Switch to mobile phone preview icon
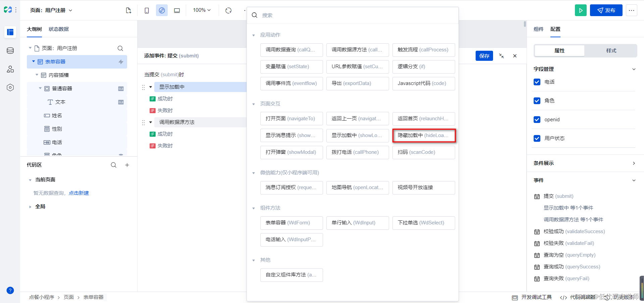Image resolution: width=644 pixels, height=303 pixels. (x=147, y=10)
